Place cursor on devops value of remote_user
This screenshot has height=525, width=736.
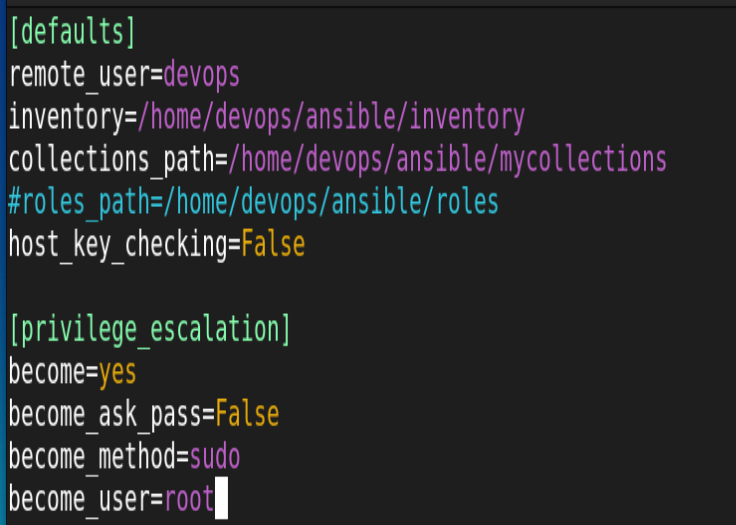(202, 76)
